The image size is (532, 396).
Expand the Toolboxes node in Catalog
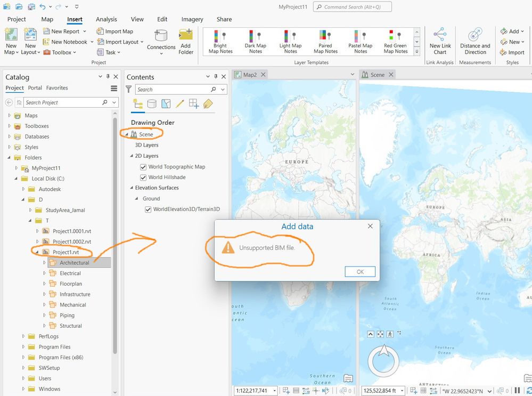click(x=9, y=126)
